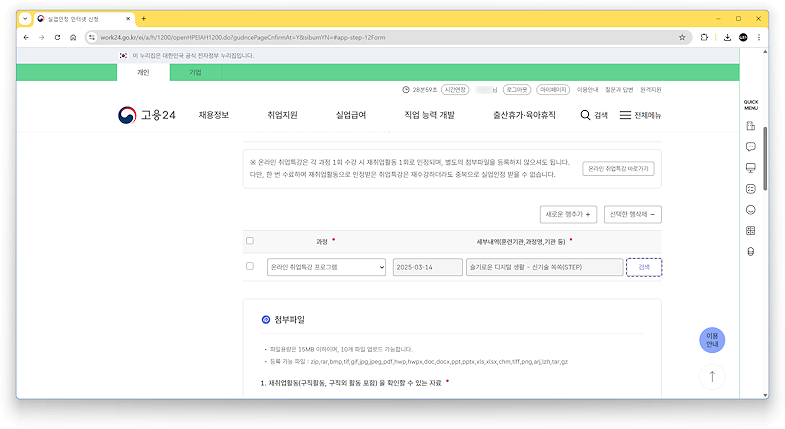Bookmark this page with the star icon
The image size is (785, 429).
(x=682, y=38)
